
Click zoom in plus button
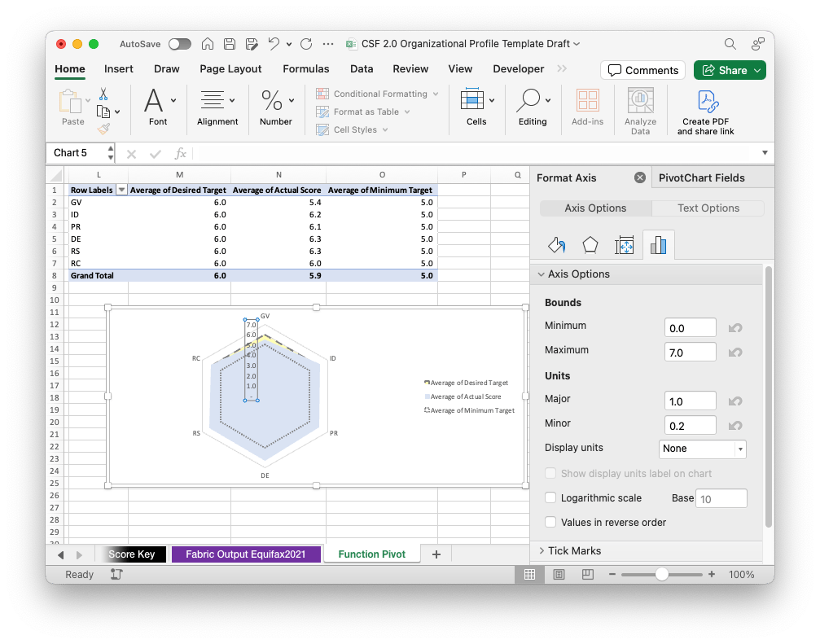coord(711,575)
